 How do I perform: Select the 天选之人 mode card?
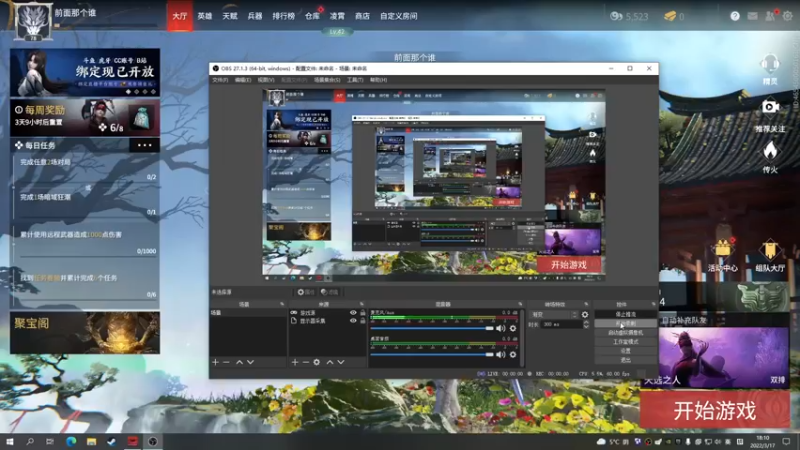coord(723,358)
